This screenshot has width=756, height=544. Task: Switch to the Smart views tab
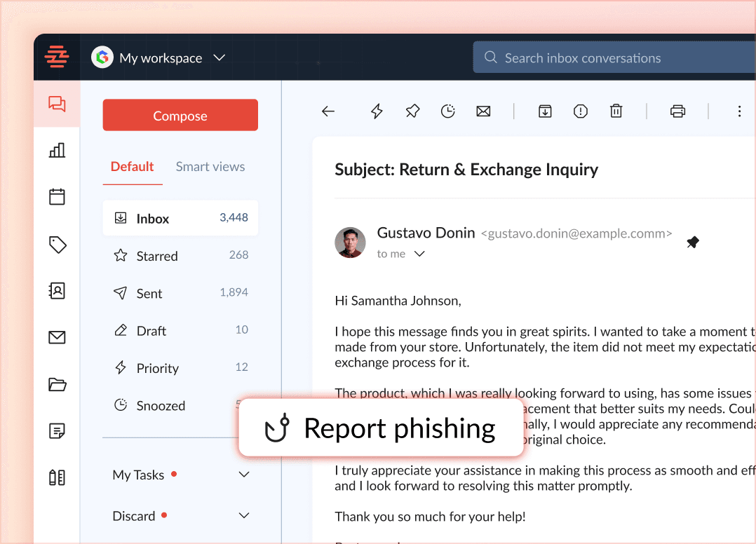(210, 167)
